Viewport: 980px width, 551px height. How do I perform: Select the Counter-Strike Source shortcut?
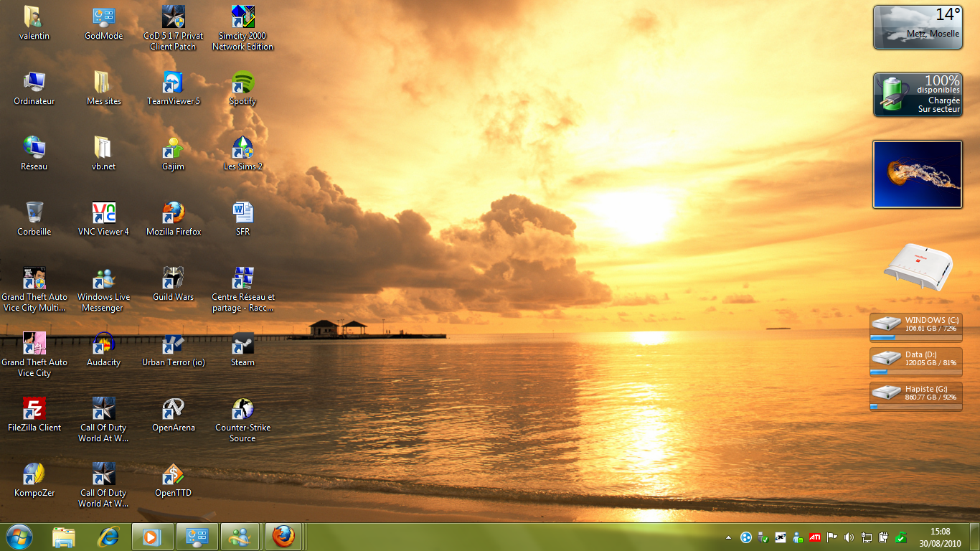(242, 410)
